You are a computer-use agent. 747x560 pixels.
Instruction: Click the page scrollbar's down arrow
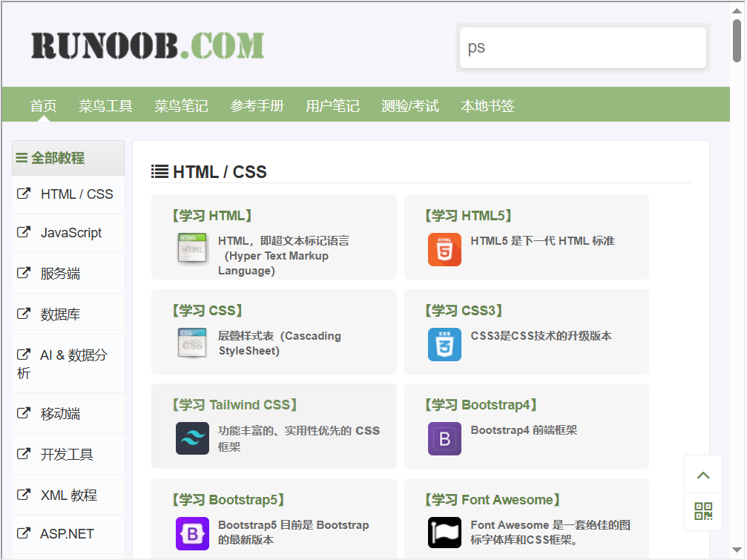[737, 550]
